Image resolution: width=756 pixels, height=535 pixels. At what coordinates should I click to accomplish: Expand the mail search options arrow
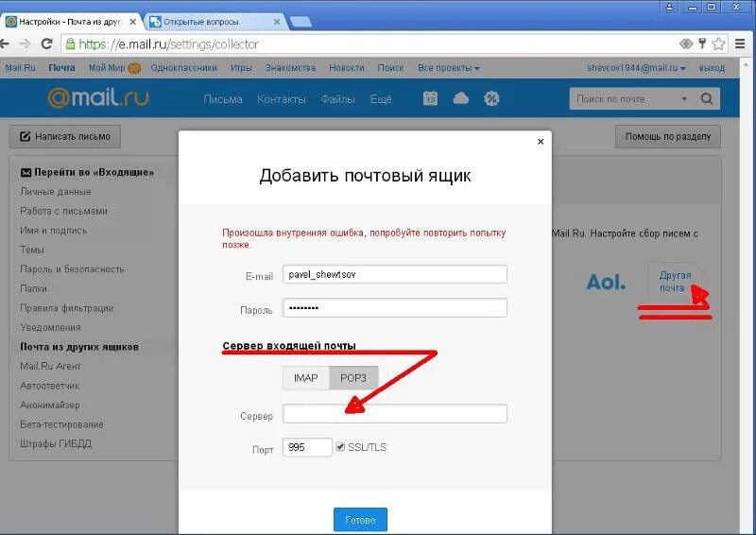tap(683, 99)
